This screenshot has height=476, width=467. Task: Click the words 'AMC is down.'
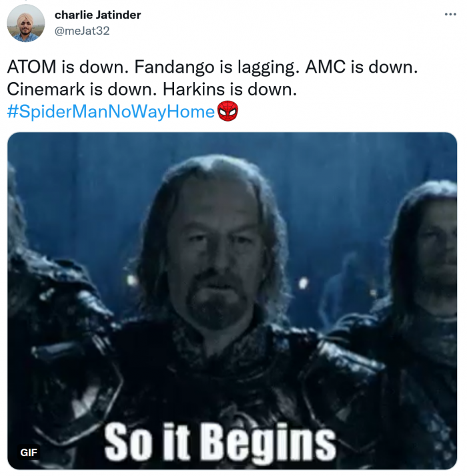coord(362,67)
